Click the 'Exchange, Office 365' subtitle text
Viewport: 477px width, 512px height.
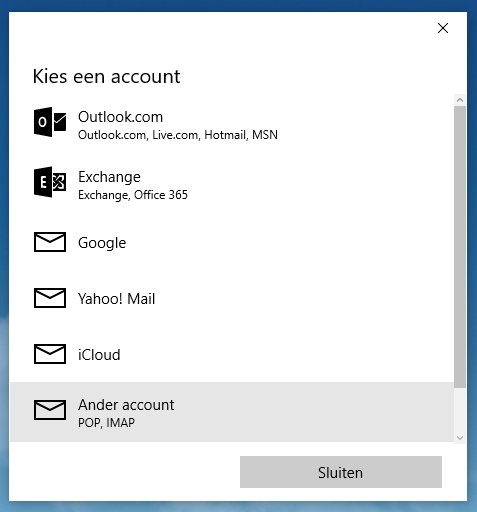click(133, 195)
